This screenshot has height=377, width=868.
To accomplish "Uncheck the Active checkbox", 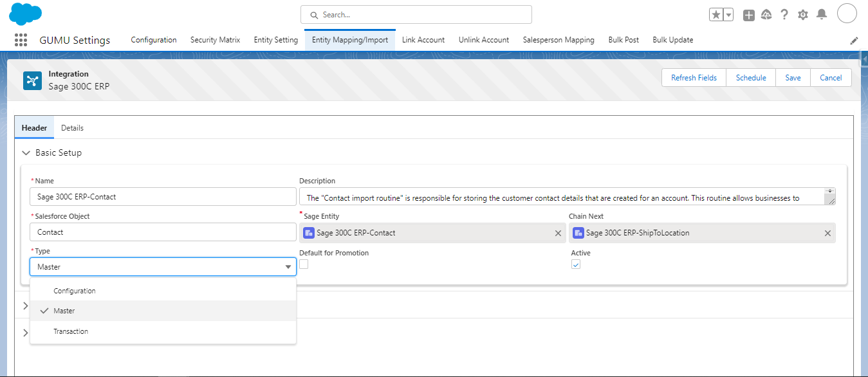I will point(576,264).
